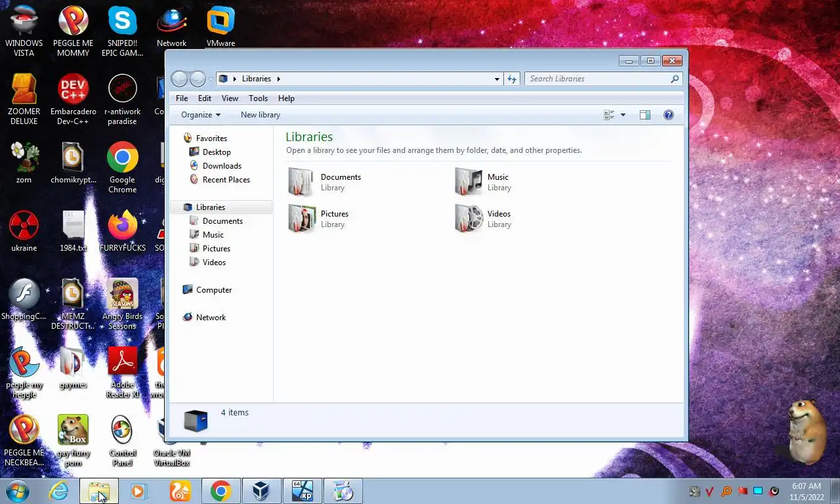Click the blue Get help icon
The height and width of the screenshot is (504, 840).
point(669,115)
